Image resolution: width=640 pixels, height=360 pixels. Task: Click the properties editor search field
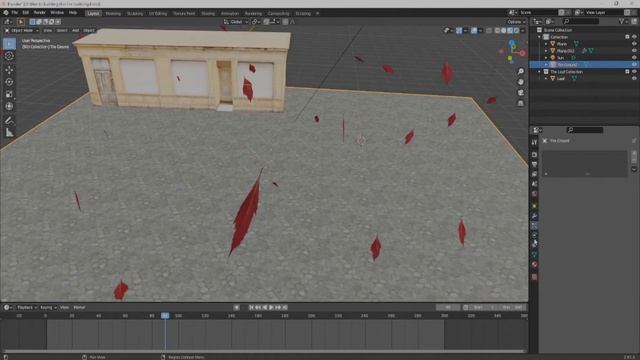pos(585,130)
